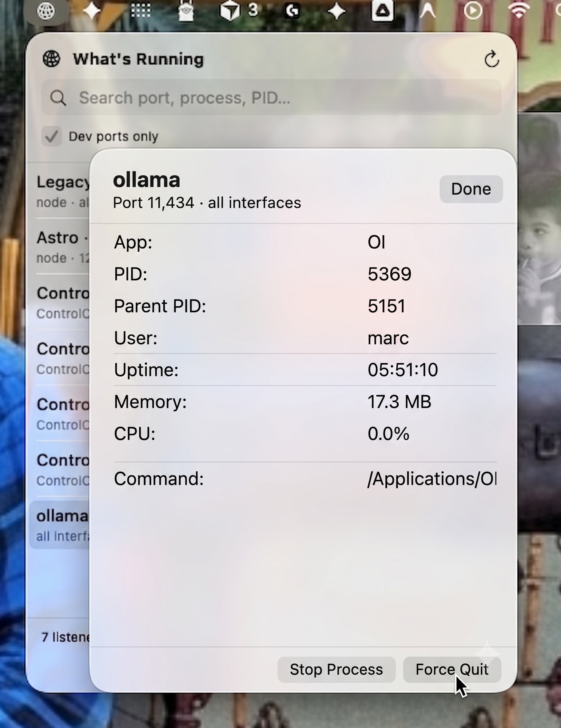Toggle the Dev ports only checkbox
This screenshot has width=561, height=728.
pos(51,136)
